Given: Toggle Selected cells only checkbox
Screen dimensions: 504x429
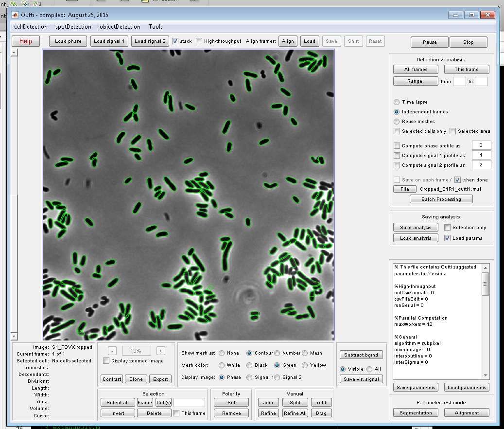Looking at the screenshot, I should pos(397,131).
